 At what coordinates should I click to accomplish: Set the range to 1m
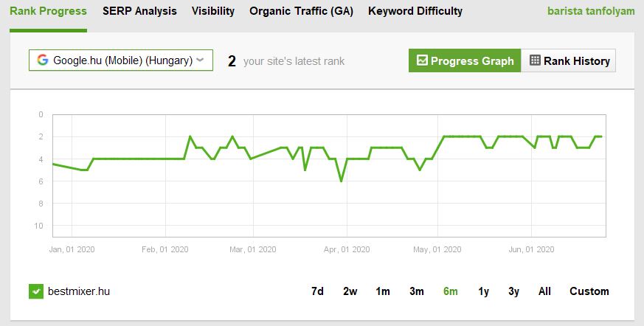382,291
